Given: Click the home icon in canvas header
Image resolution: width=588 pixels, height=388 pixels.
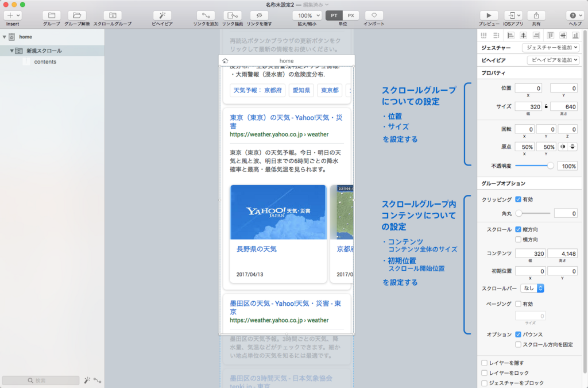Looking at the screenshot, I should [225, 61].
